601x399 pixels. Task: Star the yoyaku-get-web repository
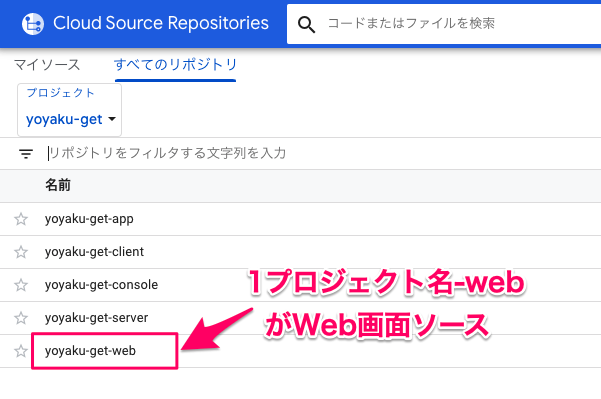[21, 351]
